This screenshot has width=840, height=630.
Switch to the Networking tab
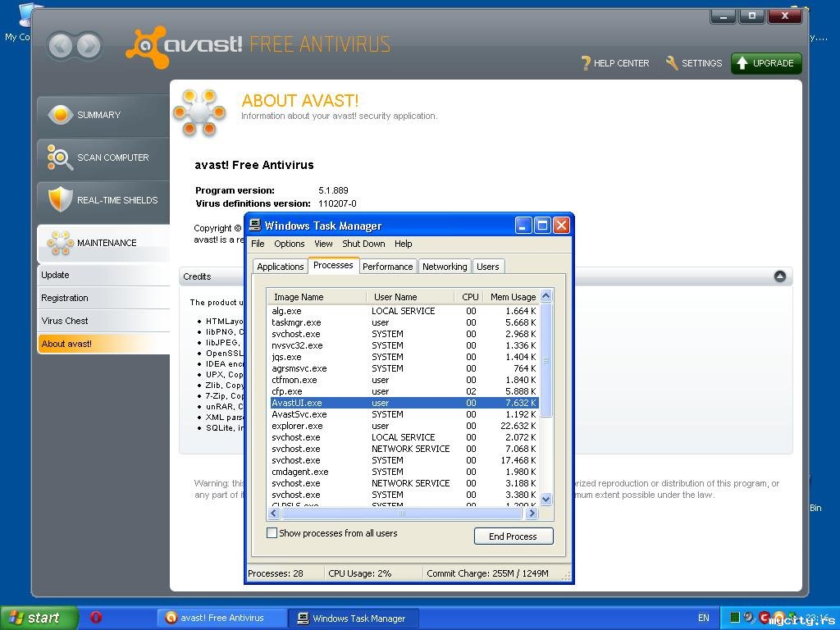pyautogui.click(x=445, y=267)
